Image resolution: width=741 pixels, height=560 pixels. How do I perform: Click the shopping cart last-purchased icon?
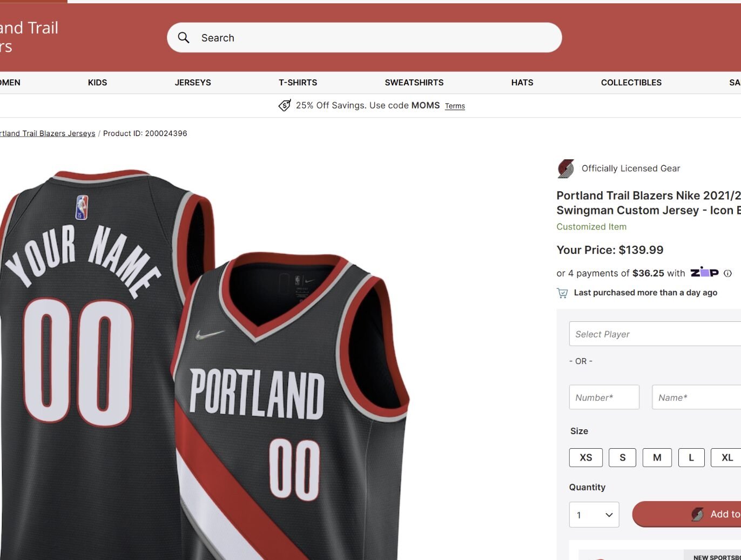click(x=562, y=293)
